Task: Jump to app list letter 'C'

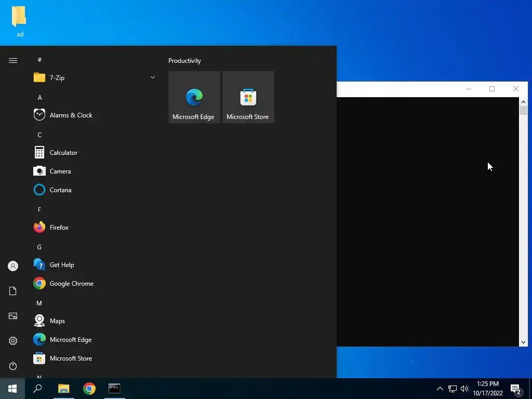Action: (39, 135)
